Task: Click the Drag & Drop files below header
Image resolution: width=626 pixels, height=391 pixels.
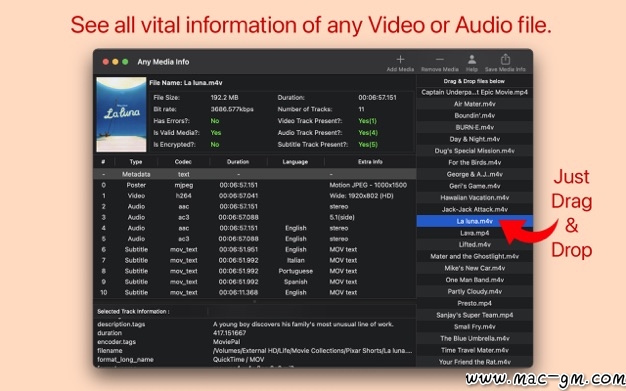Action: (474, 81)
